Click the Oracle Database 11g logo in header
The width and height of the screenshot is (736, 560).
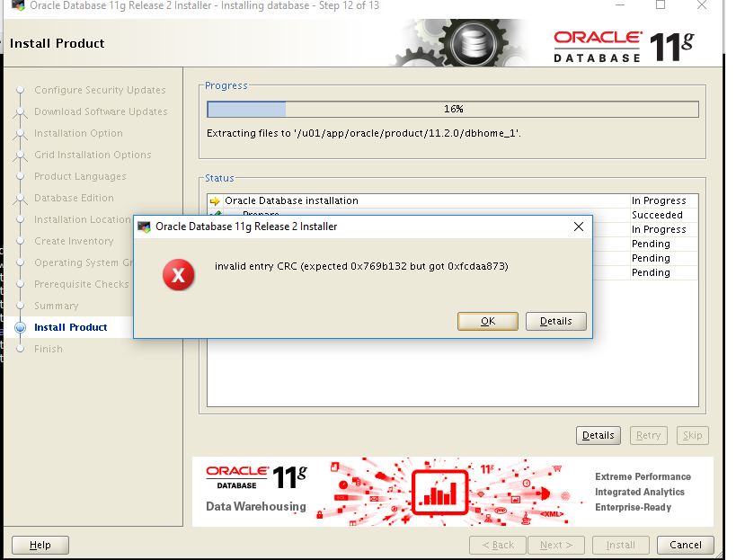click(624, 47)
